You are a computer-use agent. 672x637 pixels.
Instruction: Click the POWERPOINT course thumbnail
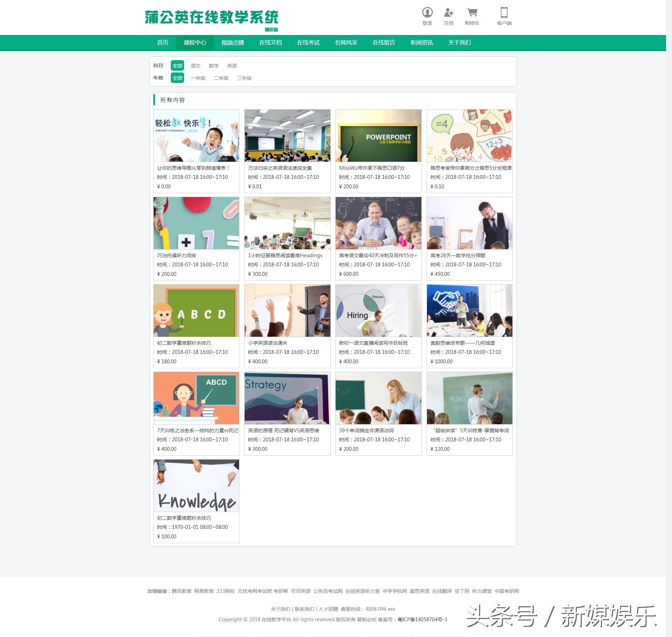pos(379,136)
